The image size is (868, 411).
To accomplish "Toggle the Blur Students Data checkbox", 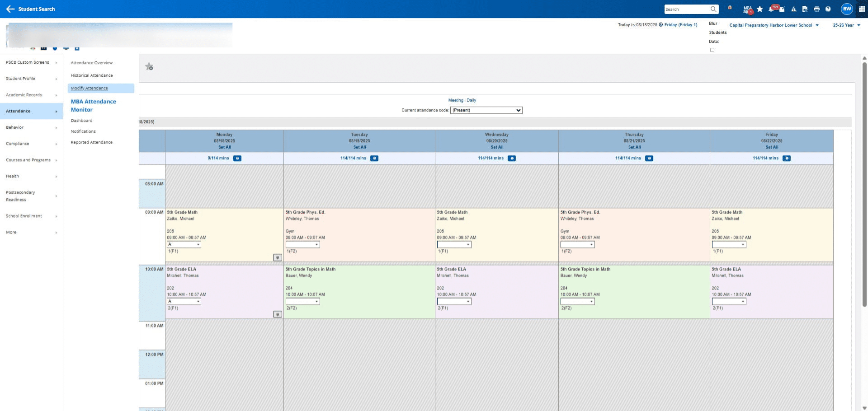I will (712, 50).
